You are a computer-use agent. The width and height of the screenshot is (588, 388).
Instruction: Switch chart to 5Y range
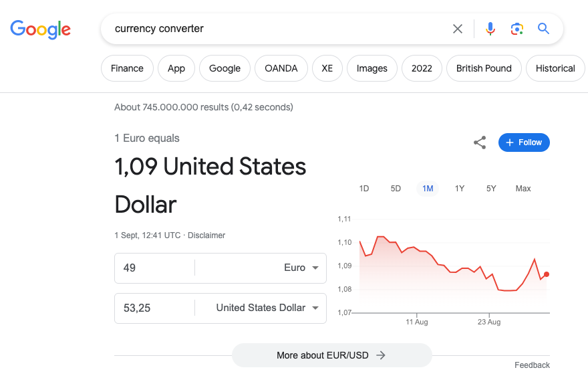pyautogui.click(x=491, y=189)
